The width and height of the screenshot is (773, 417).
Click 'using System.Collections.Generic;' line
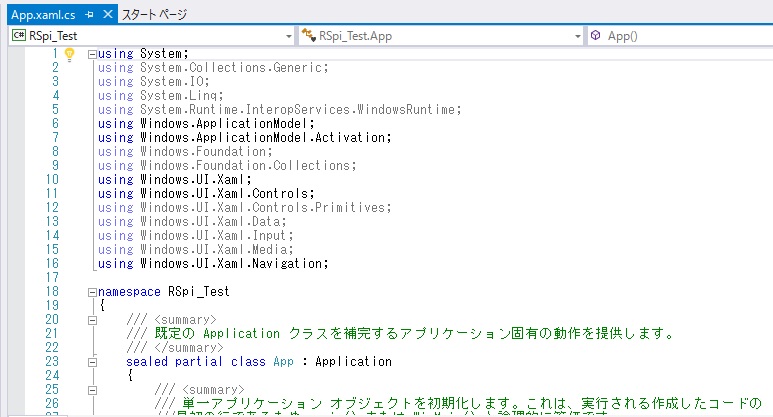pos(213,68)
